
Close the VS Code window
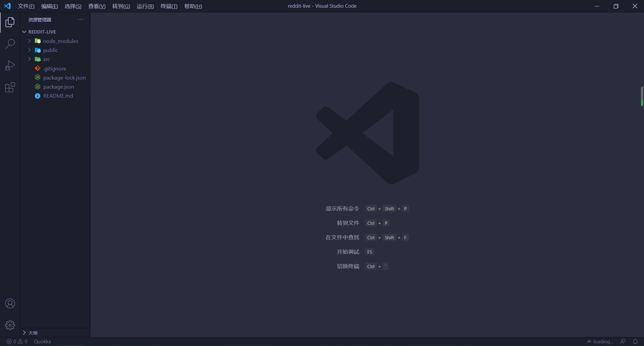point(635,6)
